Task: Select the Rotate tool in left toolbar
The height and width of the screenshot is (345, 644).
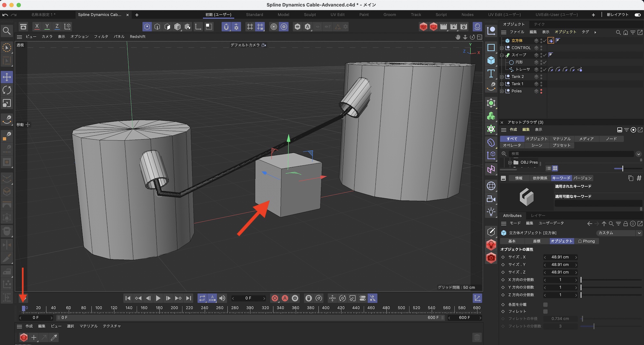Action: tap(7, 90)
